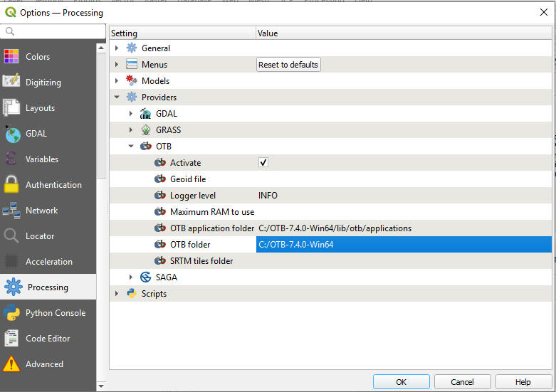556x392 pixels.
Task: Click Reset to defaults button
Action: (x=288, y=65)
